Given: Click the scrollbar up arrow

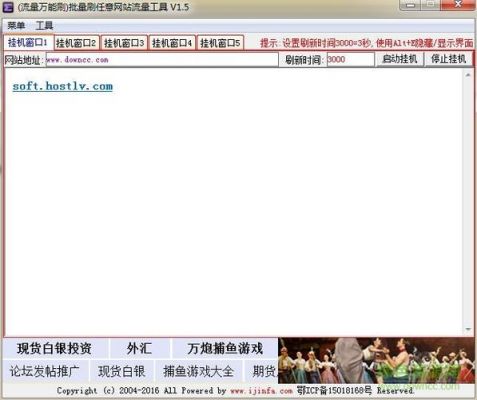Looking at the screenshot, I should (468, 75).
